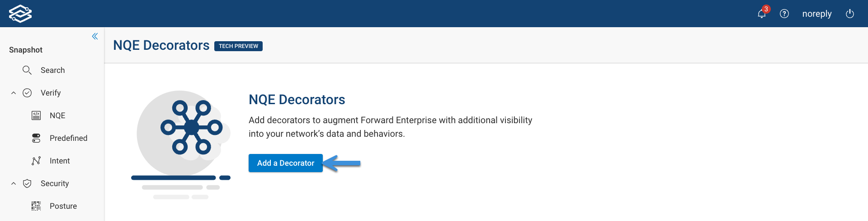Open the noreply user account link
Viewport: 868px width, 221px height.
817,14
